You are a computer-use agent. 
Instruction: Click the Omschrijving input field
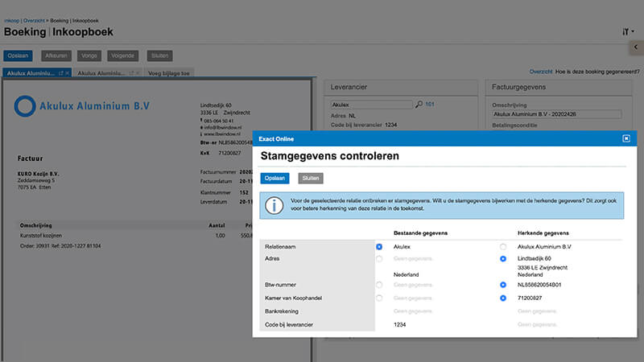[x=556, y=114]
